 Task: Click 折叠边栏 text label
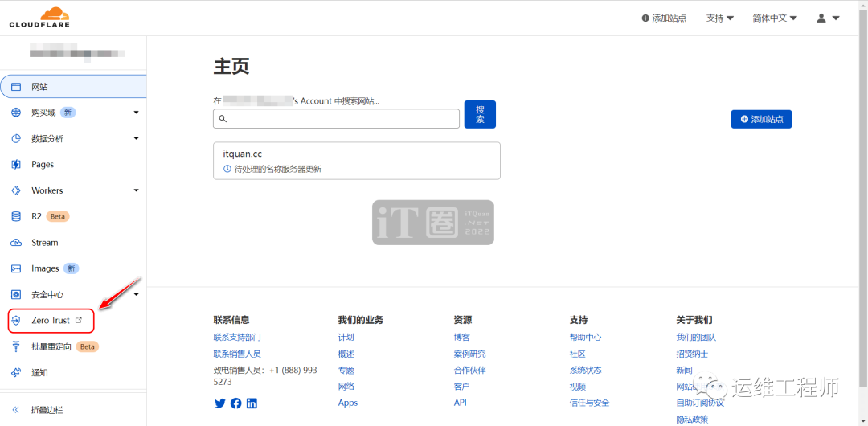(x=47, y=411)
